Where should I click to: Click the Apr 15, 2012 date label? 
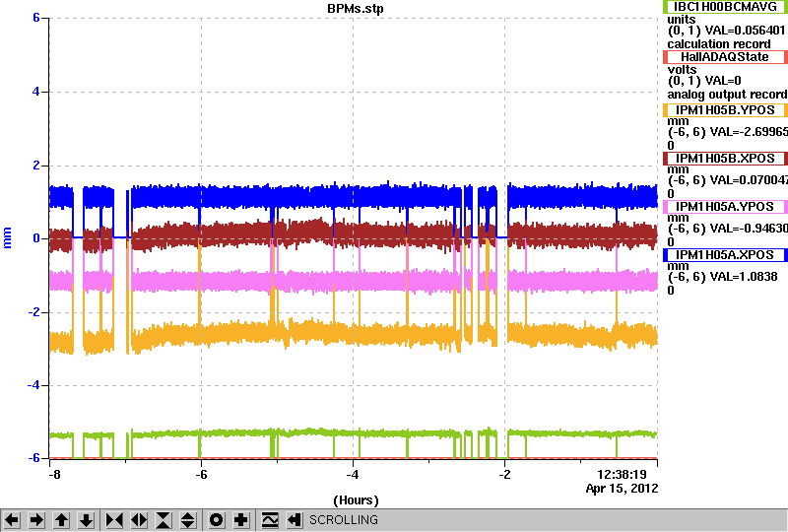point(622,489)
